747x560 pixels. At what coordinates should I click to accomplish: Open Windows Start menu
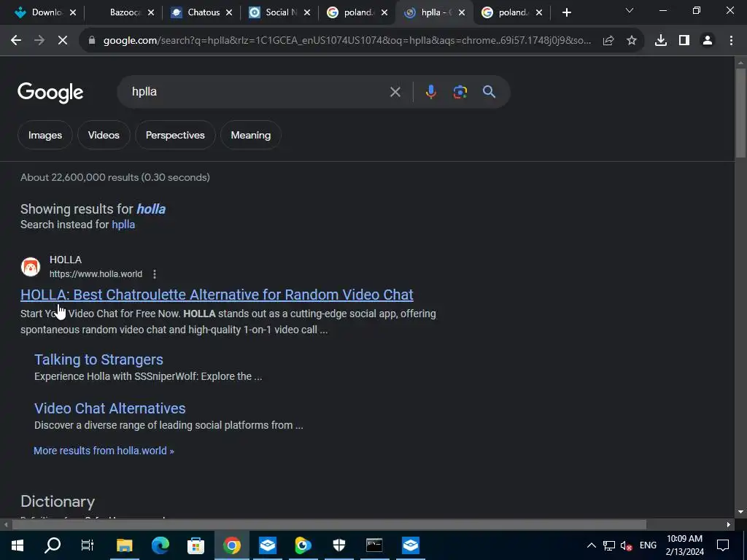coord(18,545)
